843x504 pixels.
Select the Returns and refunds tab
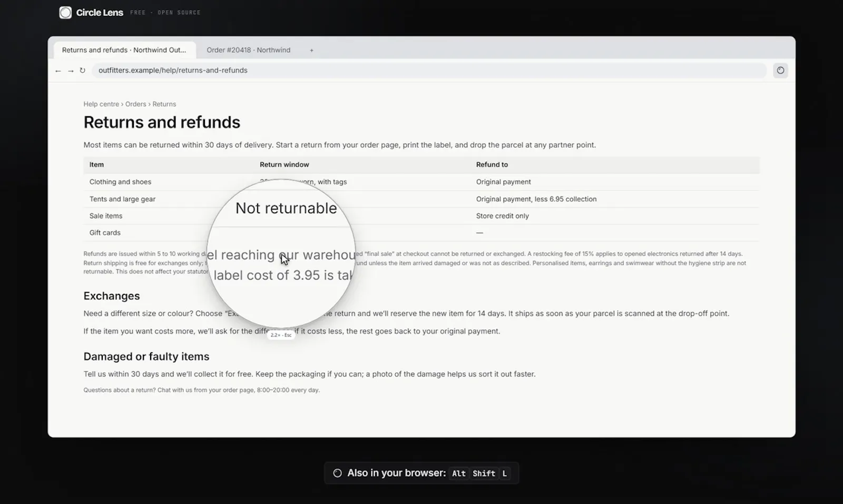click(124, 50)
